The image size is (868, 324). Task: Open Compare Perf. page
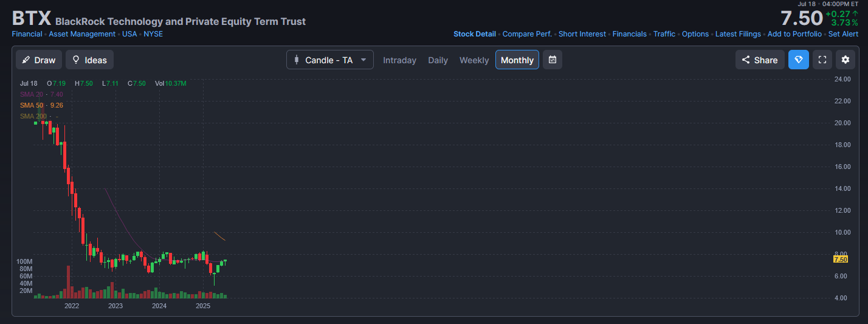(527, 34)
